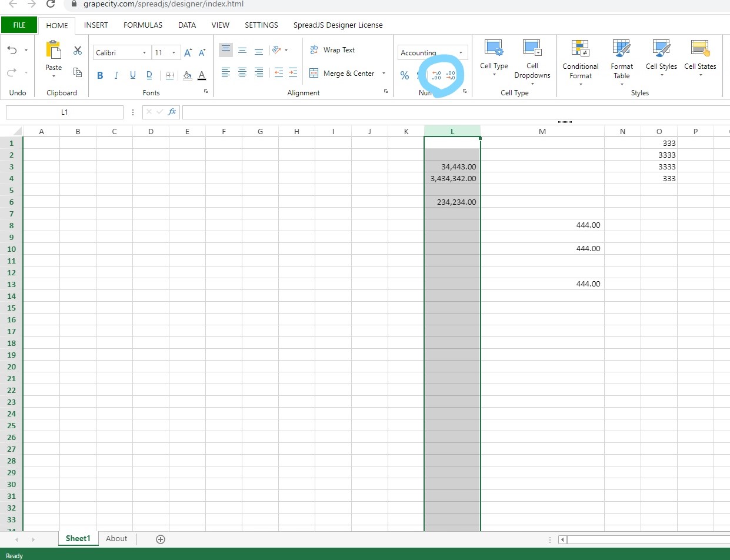The width and height of the screenshot is (730, 560).
Task: Toggle Bold formatting
Action: pyautogui.click(x=100, y=75)
